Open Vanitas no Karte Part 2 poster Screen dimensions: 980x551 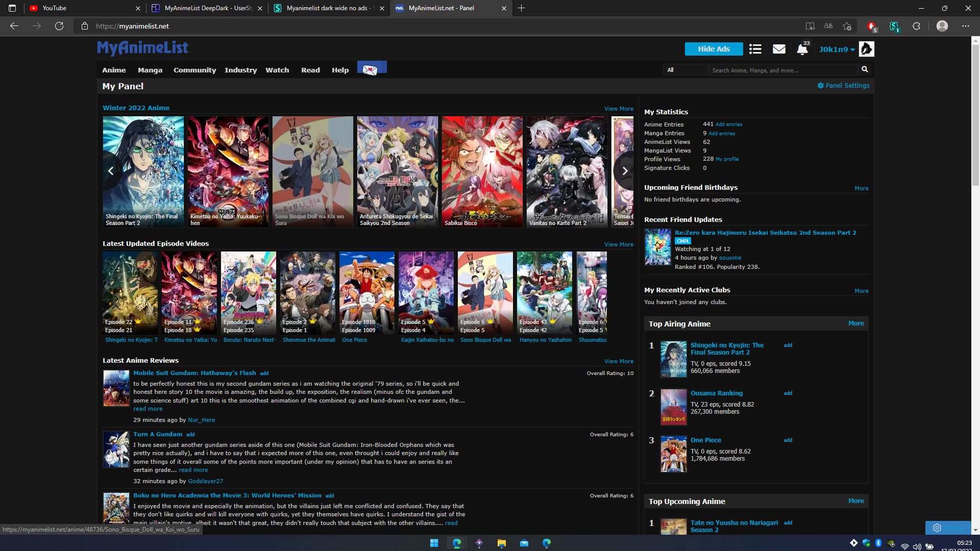click(567, 171)
